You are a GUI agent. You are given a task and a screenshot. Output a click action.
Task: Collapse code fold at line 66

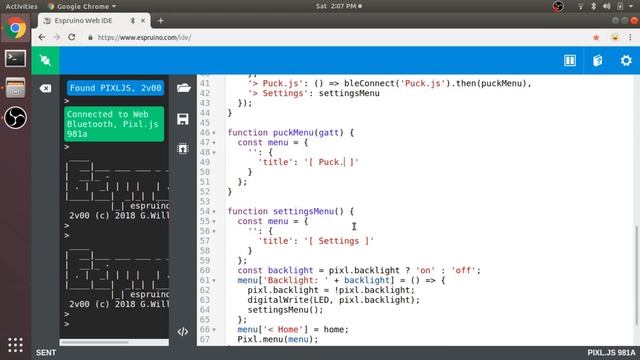214,330
